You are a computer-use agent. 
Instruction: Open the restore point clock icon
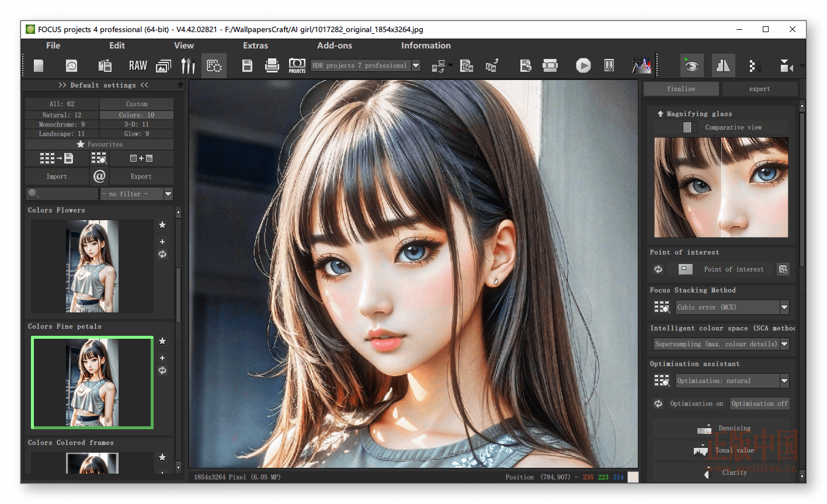(71, 65)
